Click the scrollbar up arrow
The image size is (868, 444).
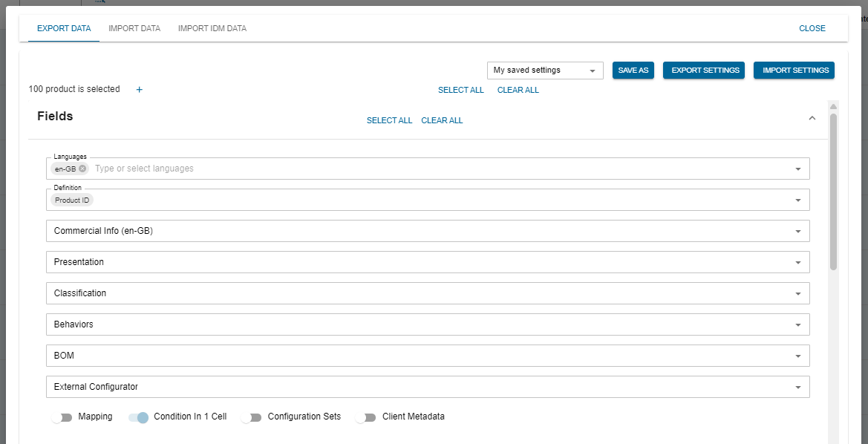(x=833, y=105)
